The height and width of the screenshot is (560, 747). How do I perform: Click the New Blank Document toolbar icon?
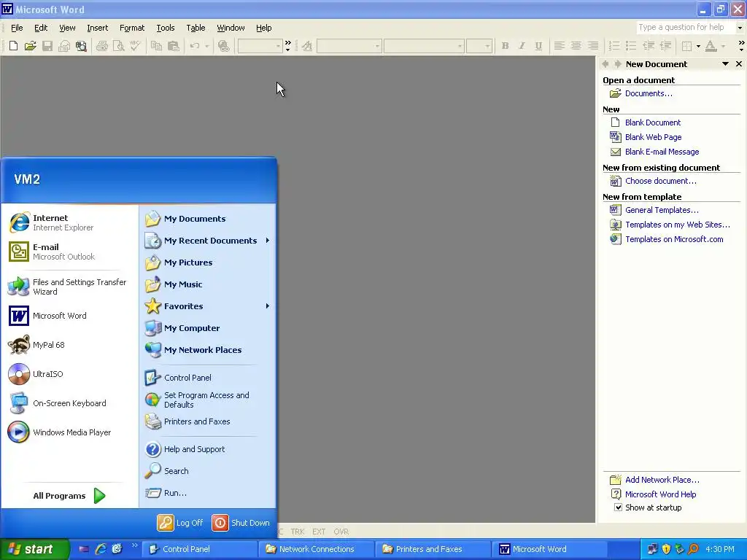pos(13,46)
